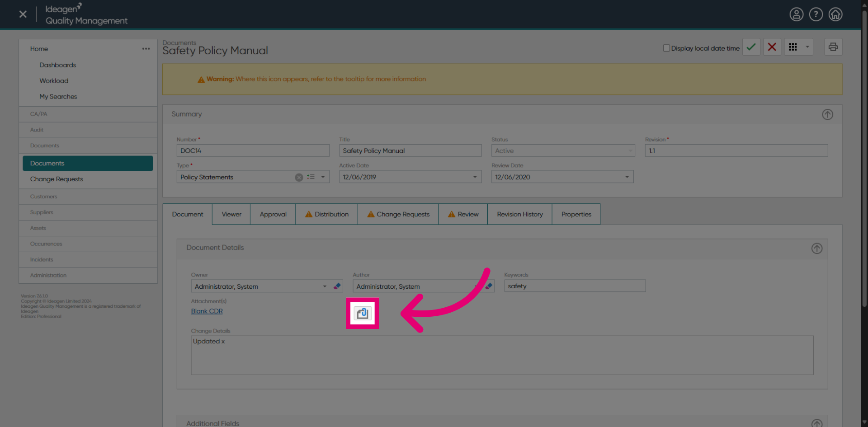Click the page vertical scrollbar

864,158
